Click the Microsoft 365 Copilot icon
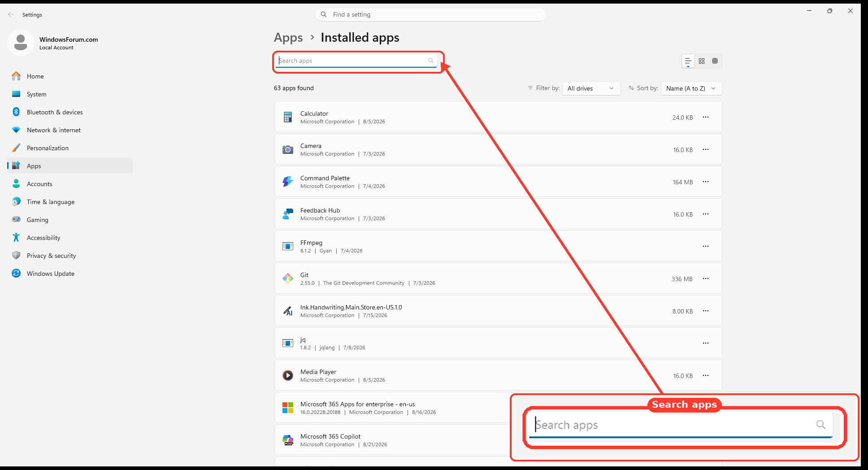 (288, 440)
